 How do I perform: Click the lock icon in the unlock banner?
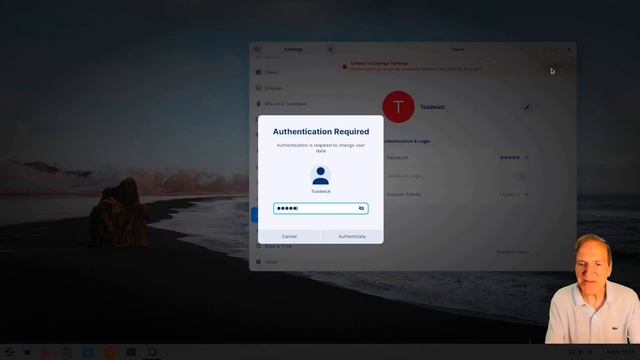click(x=345, y=67)
